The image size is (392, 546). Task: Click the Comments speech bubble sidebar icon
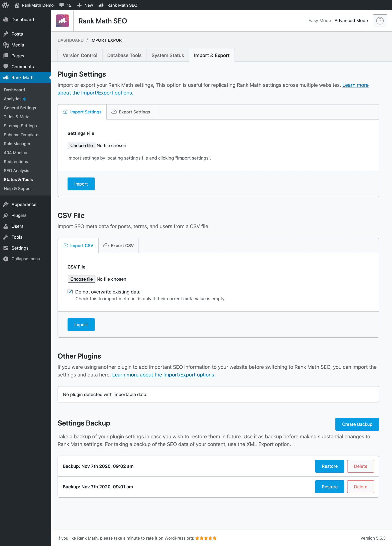pyautogui.click(x=6, y=67)
